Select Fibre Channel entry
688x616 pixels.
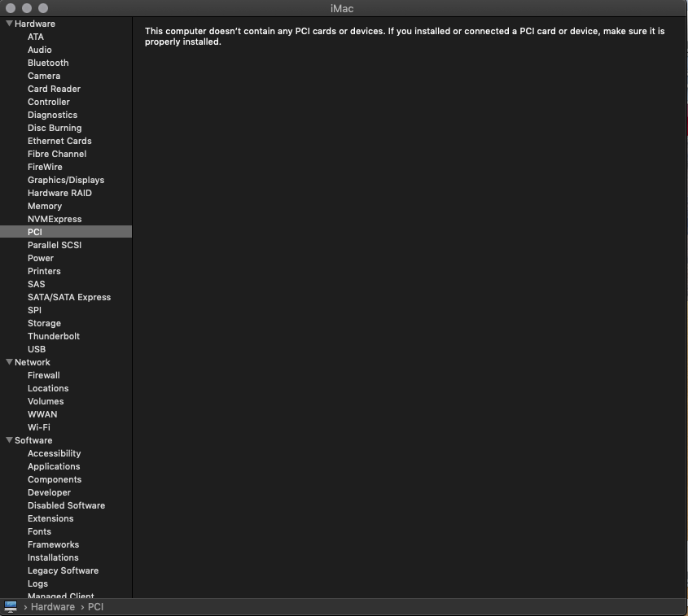(57, 154)
